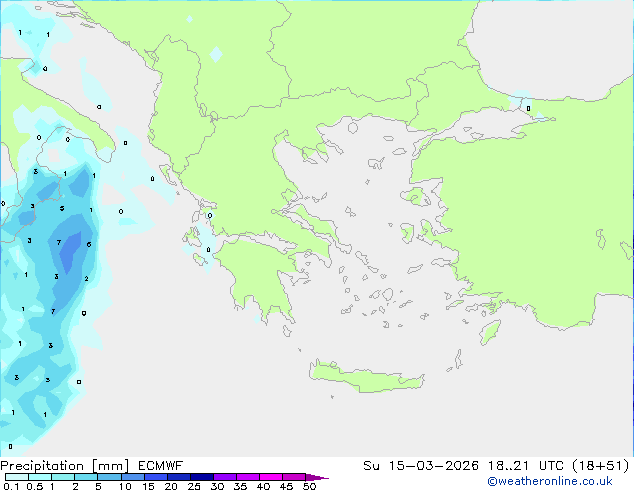634x490 pixels.
Task: Click the 0.1–0.5 mm legend color swatch
Action: pos(17,477)
